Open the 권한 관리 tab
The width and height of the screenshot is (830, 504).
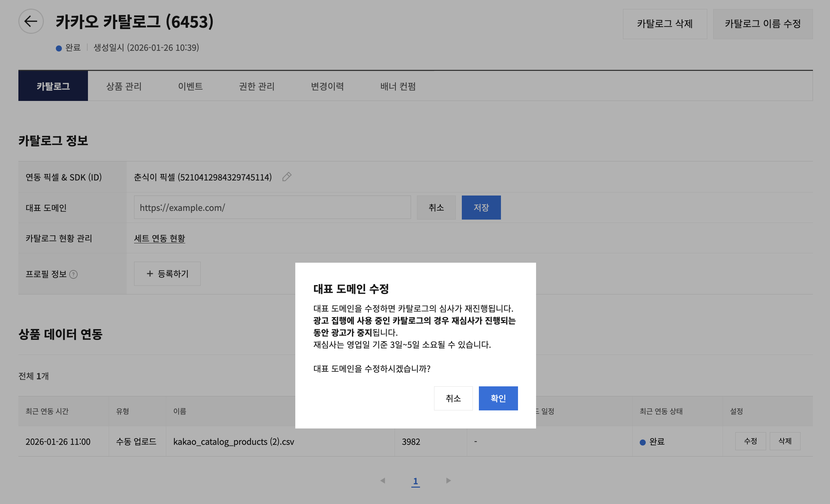(x=257, y=86)
